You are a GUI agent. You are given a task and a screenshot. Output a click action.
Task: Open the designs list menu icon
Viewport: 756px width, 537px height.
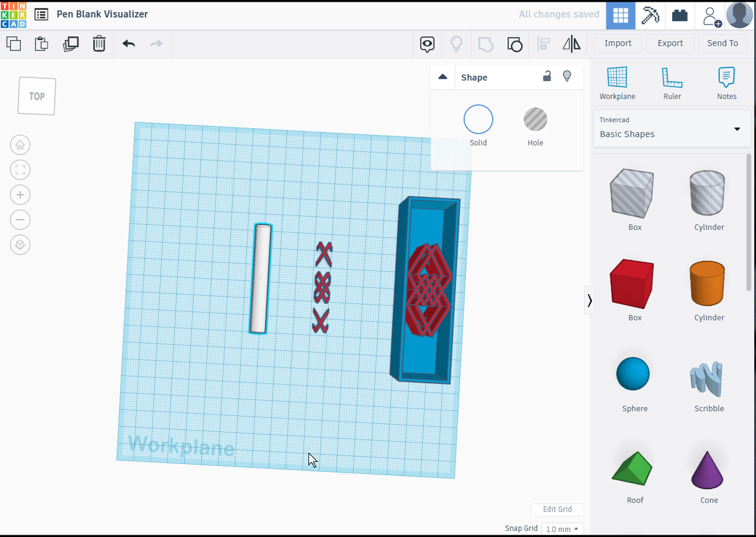pos(41,14)
